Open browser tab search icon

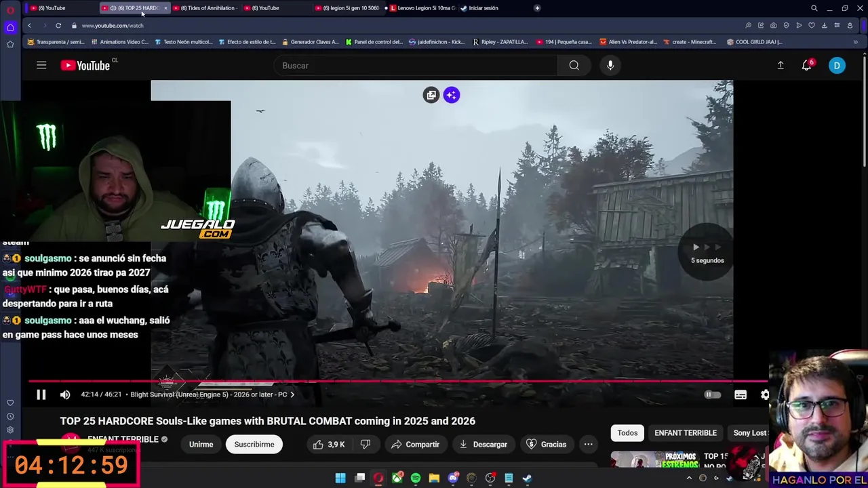coord(814,8)
